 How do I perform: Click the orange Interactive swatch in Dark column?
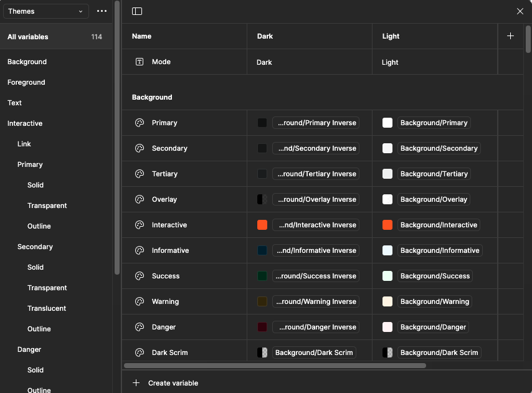[262, 225]
